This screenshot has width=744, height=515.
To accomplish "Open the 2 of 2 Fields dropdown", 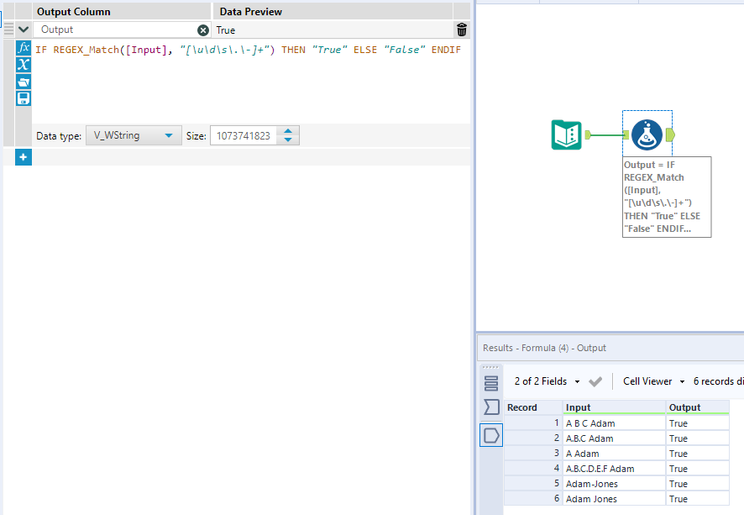I will point(547,381).
